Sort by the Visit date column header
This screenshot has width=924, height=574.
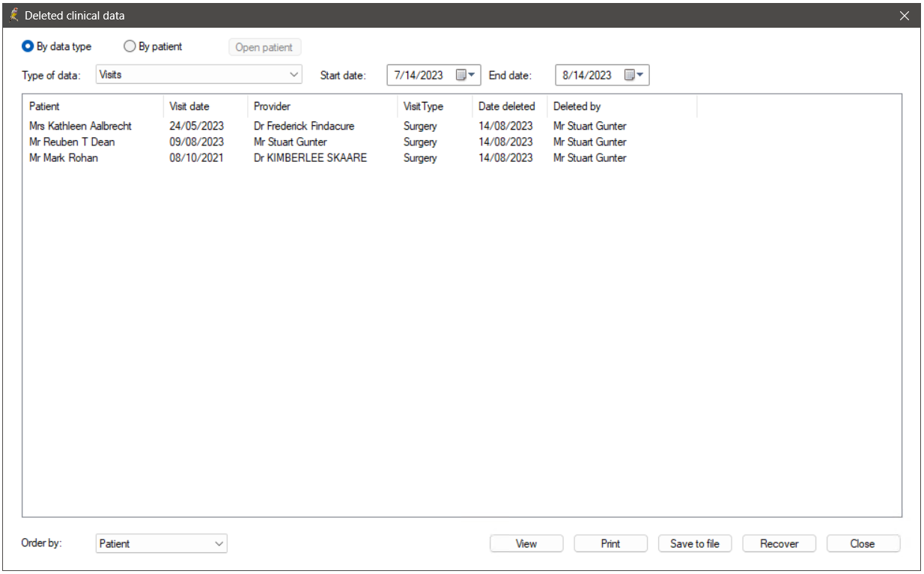205,106
